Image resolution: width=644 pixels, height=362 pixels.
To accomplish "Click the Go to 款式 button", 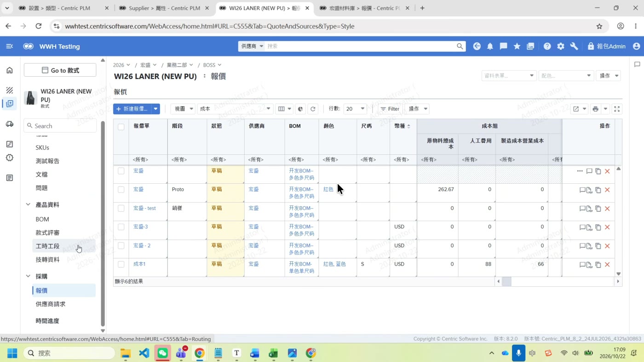I will pos(60,70).
